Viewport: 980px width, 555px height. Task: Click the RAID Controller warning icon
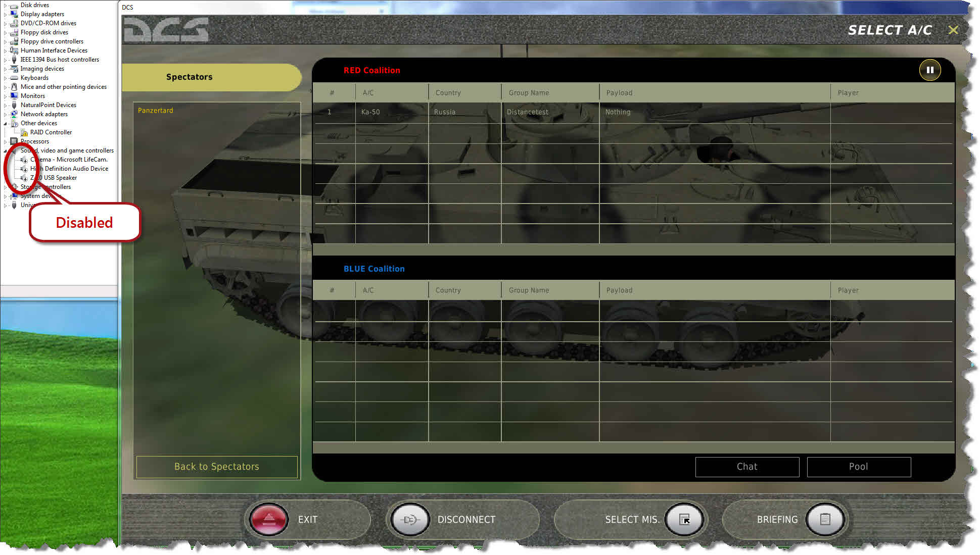(x=24, y=132)
